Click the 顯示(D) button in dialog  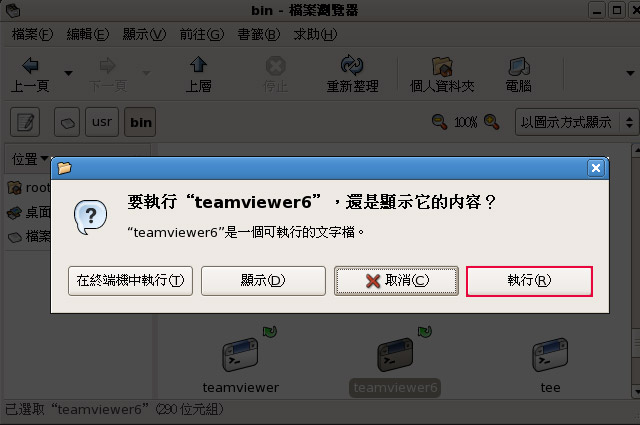point(263,281)
